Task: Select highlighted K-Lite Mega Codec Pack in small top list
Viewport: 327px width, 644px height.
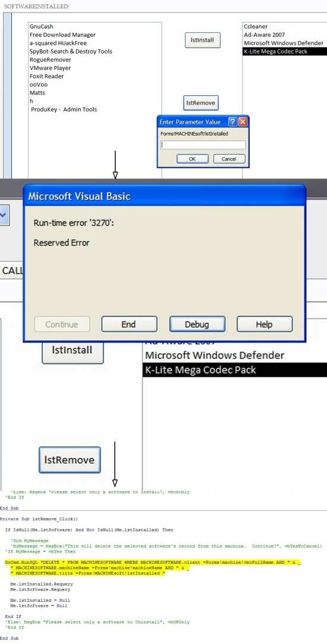Action: [285, 51]
